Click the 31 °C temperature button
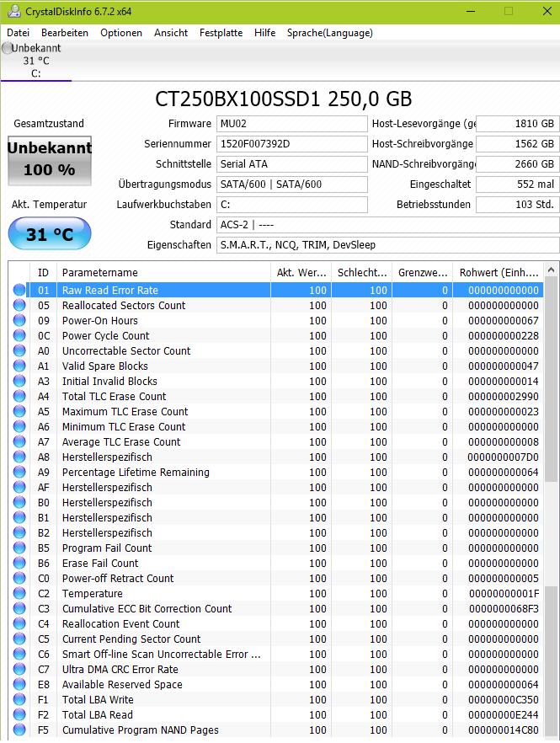560x743 pixels. (x=50, y=233)
